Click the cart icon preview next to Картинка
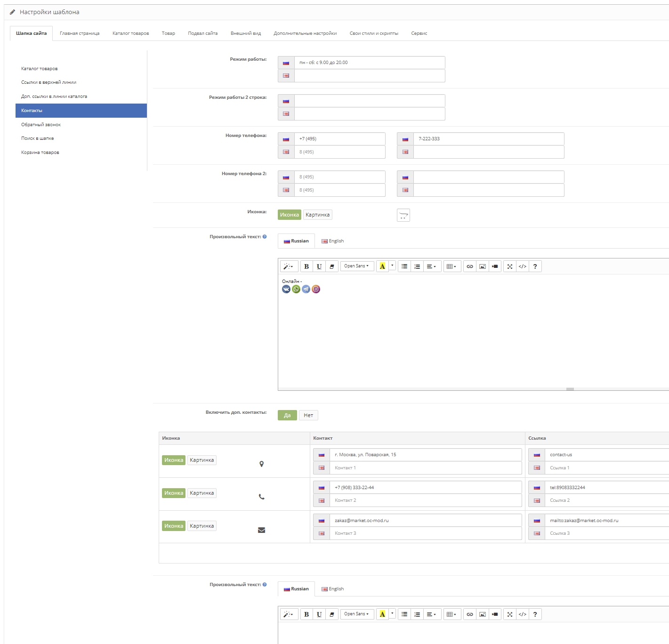Viewport: 669px width, 644px height. [x=403, y=215]
